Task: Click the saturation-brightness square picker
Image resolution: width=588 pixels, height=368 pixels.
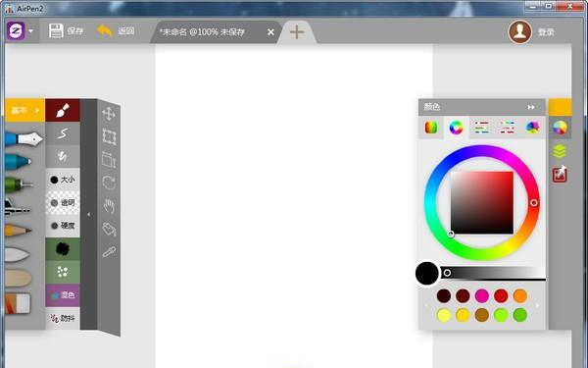Action: pyautogui.click(x=482, y=203)
